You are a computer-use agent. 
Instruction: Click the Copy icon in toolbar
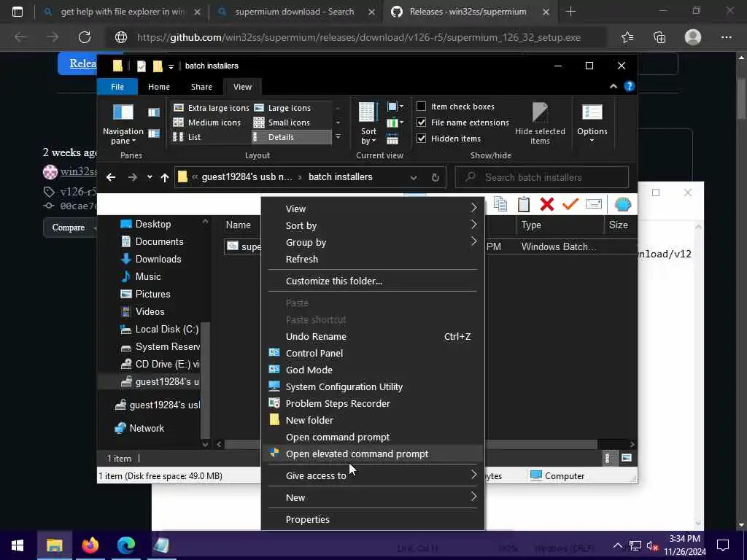[500, 204]
